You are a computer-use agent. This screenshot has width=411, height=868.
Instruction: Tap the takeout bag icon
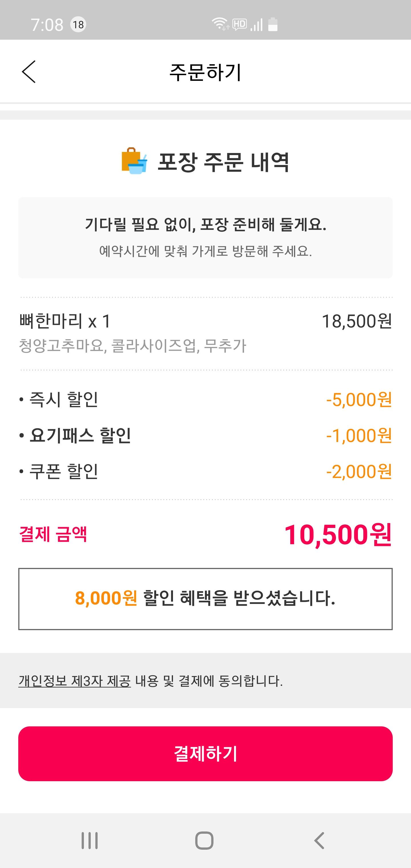point(134,161)
